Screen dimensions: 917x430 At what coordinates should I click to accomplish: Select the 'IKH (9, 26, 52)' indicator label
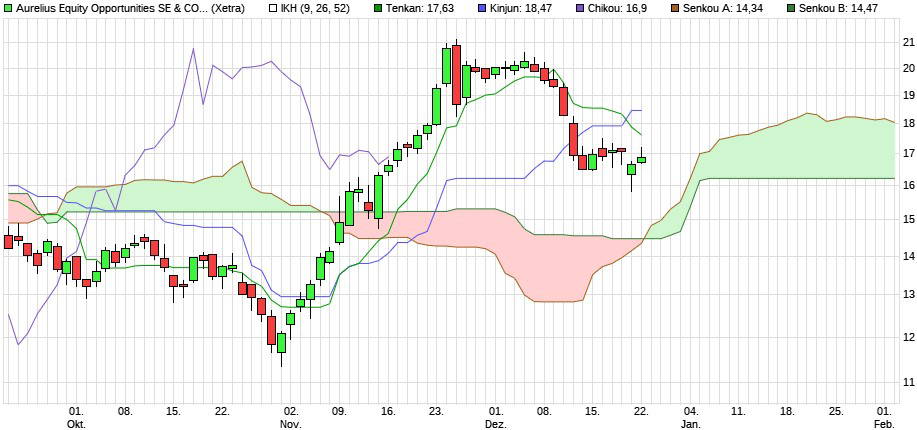point(317,9)
